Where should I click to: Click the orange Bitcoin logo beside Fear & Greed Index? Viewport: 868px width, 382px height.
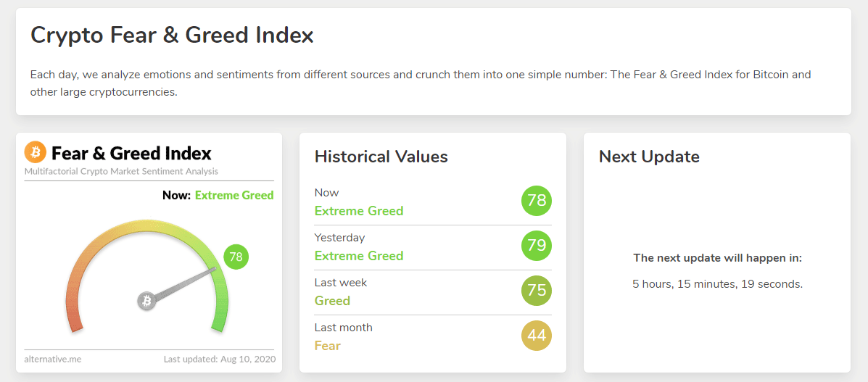pyautogui.click(x=36, y=151)
